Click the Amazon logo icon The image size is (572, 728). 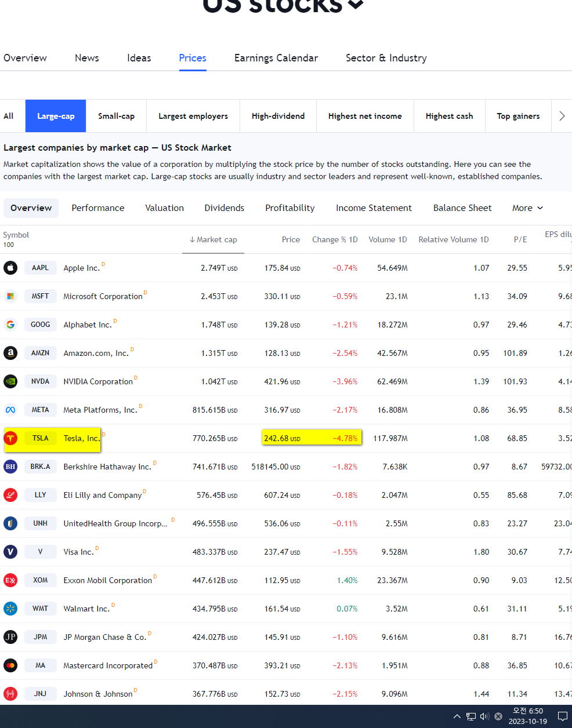click(x=10, y=353)
